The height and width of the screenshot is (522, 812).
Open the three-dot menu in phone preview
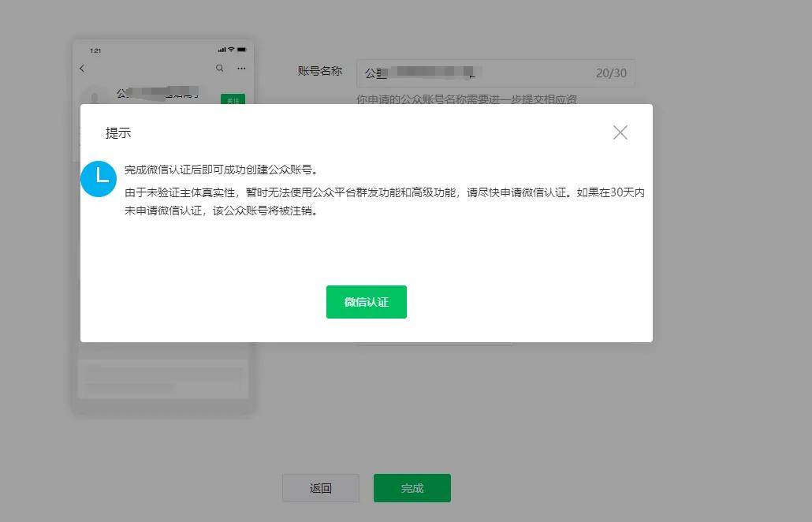click(241, 69)
